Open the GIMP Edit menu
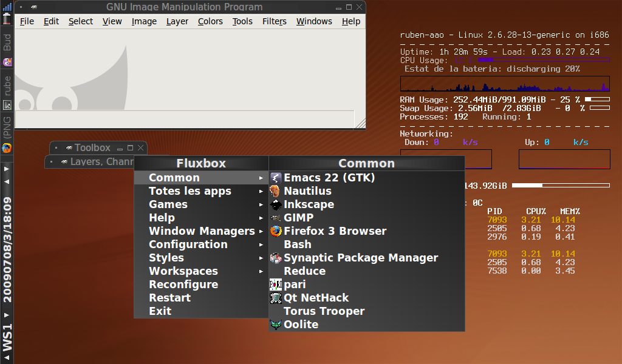The height and width of the screenshot is (364, 622). click(x=51, y=21)
